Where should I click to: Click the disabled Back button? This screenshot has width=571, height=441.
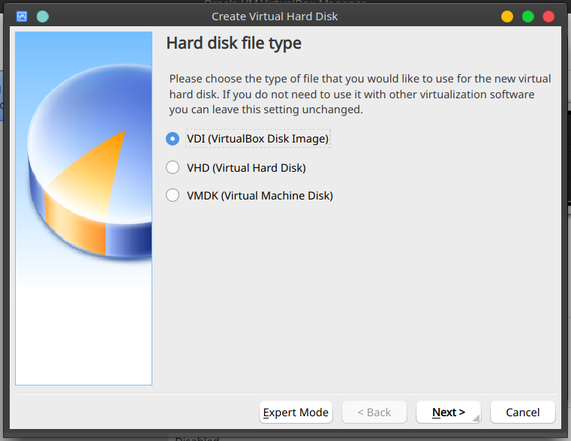click(x=374, y=412)
